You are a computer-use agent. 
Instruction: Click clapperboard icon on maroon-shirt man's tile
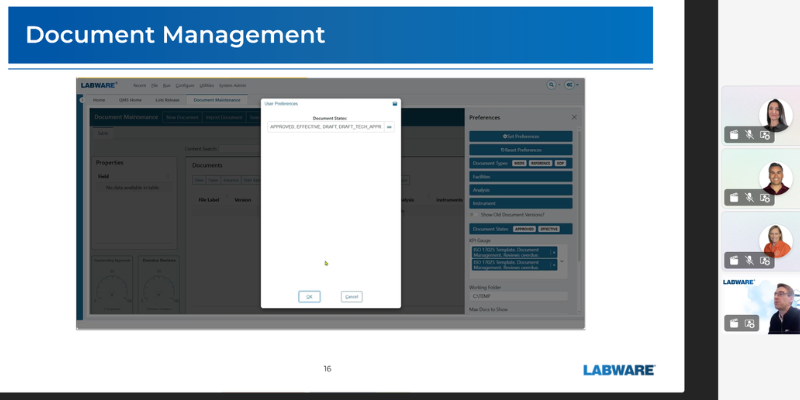pos(734,197)
